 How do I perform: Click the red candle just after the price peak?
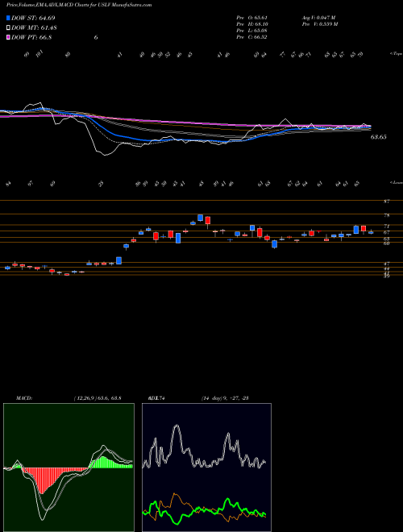coord(208,221)
